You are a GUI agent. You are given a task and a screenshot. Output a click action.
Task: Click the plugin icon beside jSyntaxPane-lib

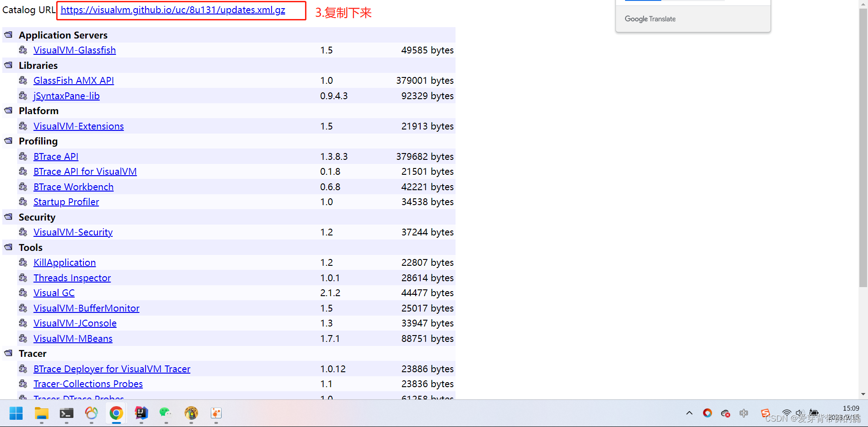point(23,96)
